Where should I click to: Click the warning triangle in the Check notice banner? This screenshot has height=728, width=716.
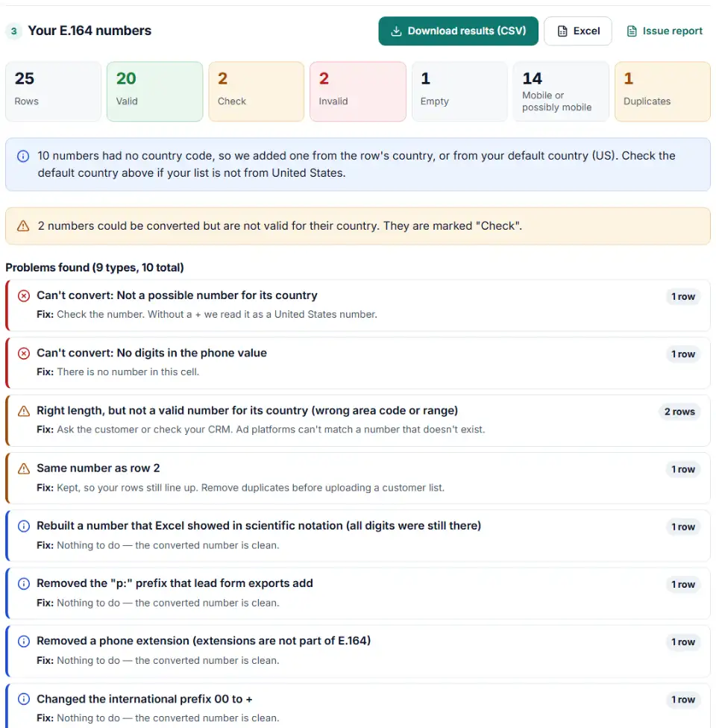(x=23, y=226)
